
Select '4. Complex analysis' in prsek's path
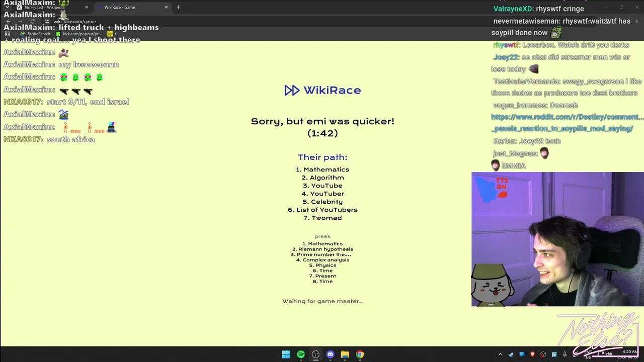pos(323,260)
